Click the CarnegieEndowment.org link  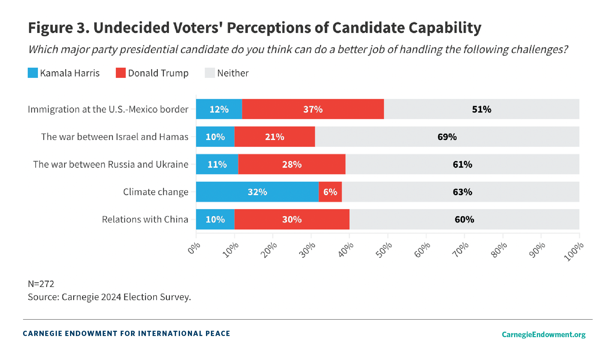click(544, 334)
